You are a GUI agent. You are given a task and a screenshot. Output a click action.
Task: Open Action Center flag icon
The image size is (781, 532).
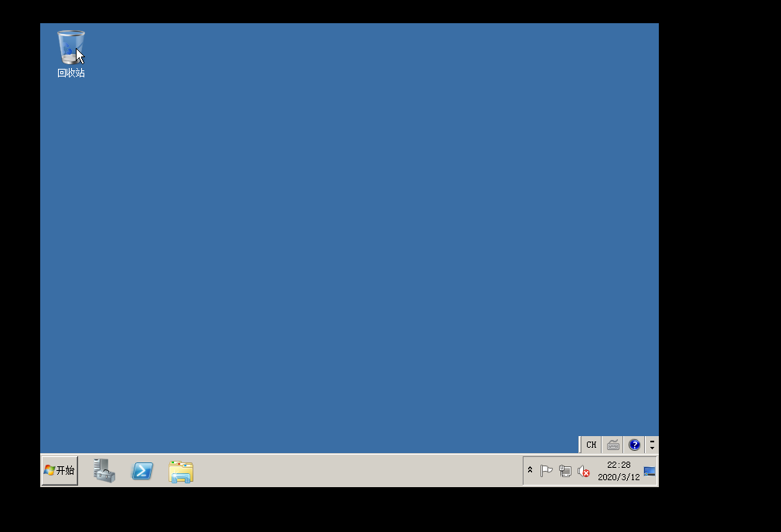(547, 471)
